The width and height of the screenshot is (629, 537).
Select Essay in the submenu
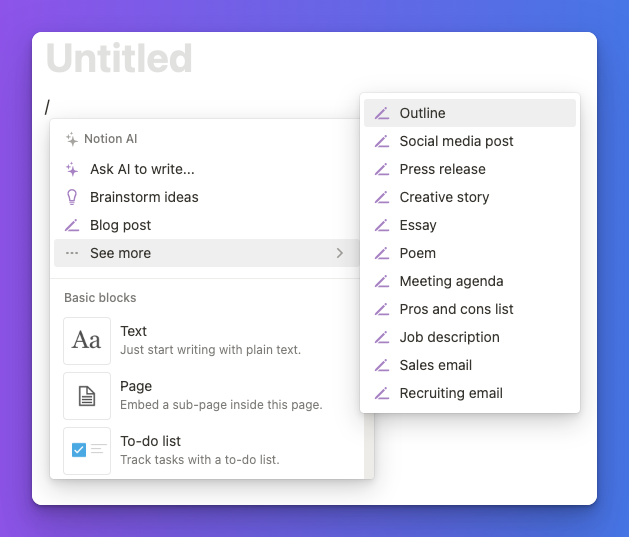click(x=470, y=225)
